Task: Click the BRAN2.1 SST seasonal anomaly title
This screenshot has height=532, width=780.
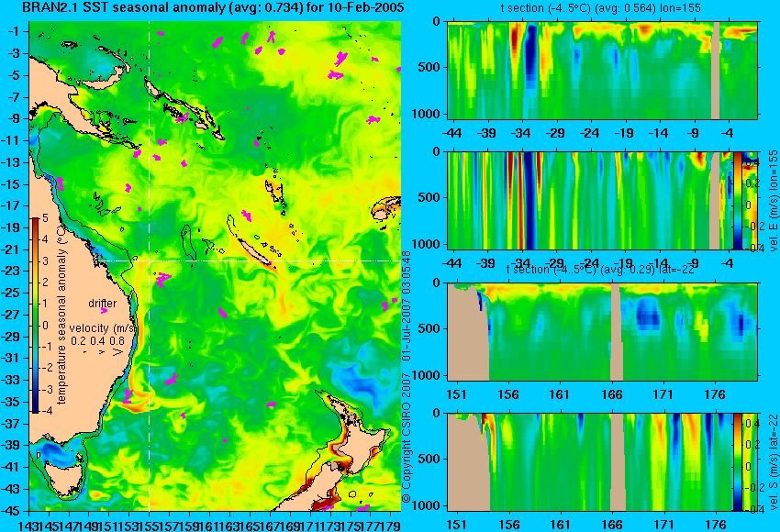Action: coord(214,8)
